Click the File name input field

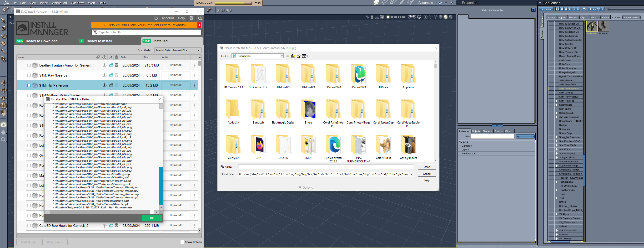[x=326, y=167]
